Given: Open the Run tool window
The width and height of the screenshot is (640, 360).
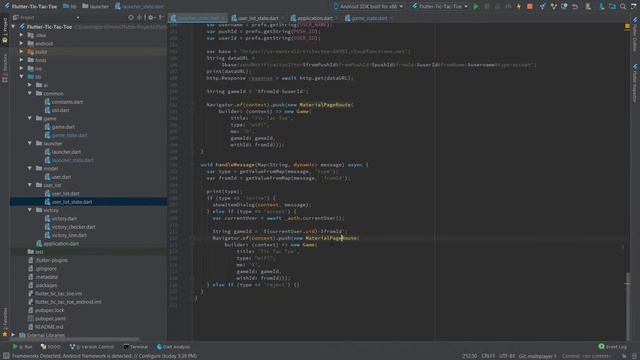Looking at the screenshot, I should point(22,347).
